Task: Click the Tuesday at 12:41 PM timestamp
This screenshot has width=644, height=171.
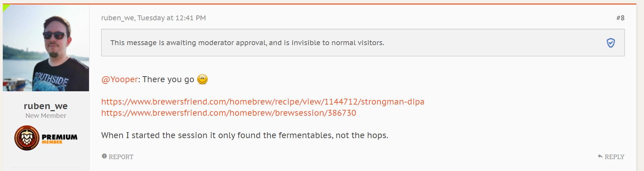Action: pyautogui.click(x=172, y=18)
